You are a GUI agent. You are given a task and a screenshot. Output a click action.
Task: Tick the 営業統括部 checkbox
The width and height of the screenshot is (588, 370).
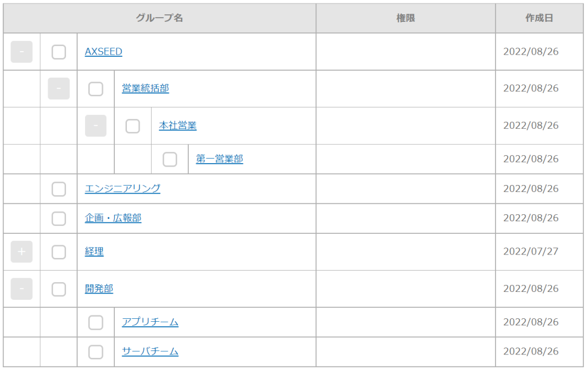pos(96,89)
